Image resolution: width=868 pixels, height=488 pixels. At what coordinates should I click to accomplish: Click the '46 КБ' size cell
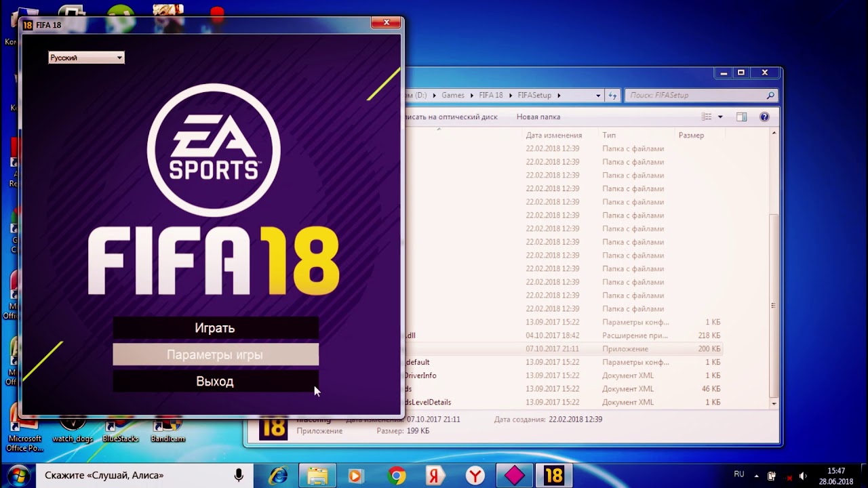point(711,389)
